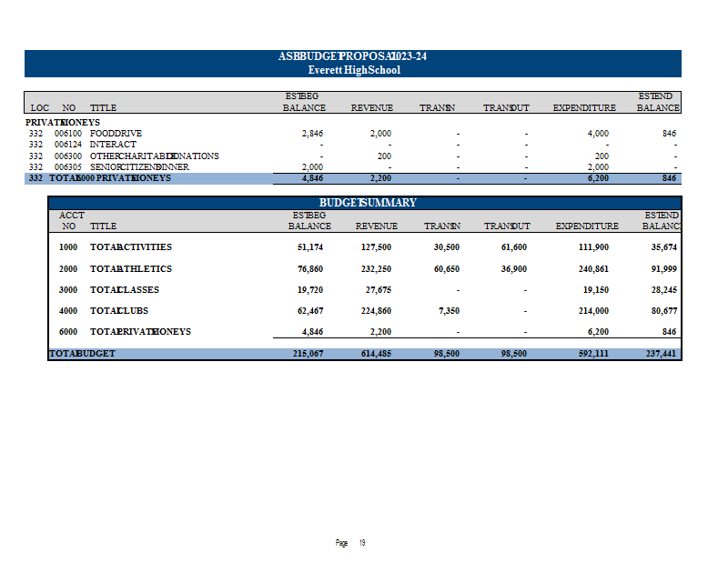Image resolution: width=728 pixels, height=563 pixels.
Task: Click Food Drive expenditure 4,000
Action: pos(598,133)
